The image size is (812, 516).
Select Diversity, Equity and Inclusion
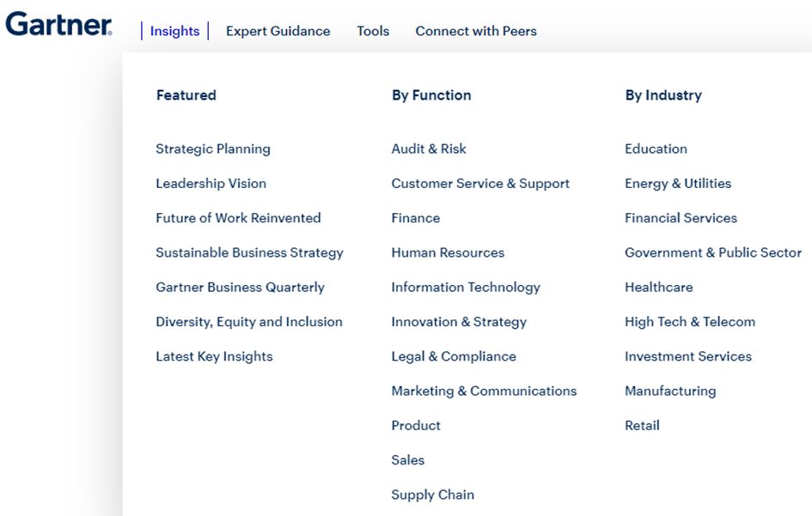click(x=249, y=322)
